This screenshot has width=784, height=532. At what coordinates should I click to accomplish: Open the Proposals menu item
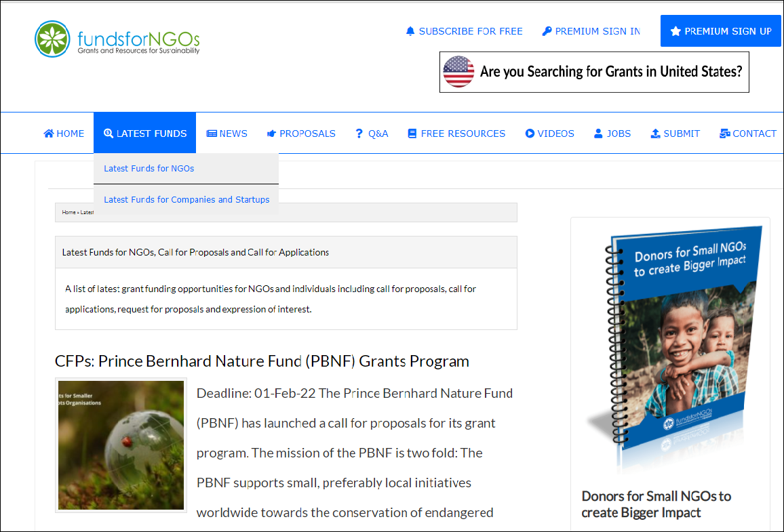pyautogui.click(x=301, y=134)
